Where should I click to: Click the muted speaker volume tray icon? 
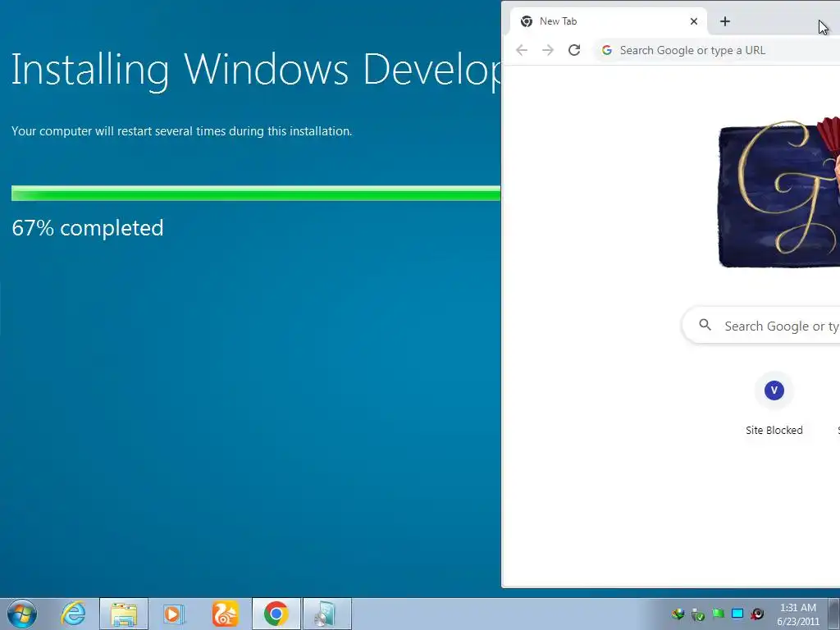tap(757, 614)
